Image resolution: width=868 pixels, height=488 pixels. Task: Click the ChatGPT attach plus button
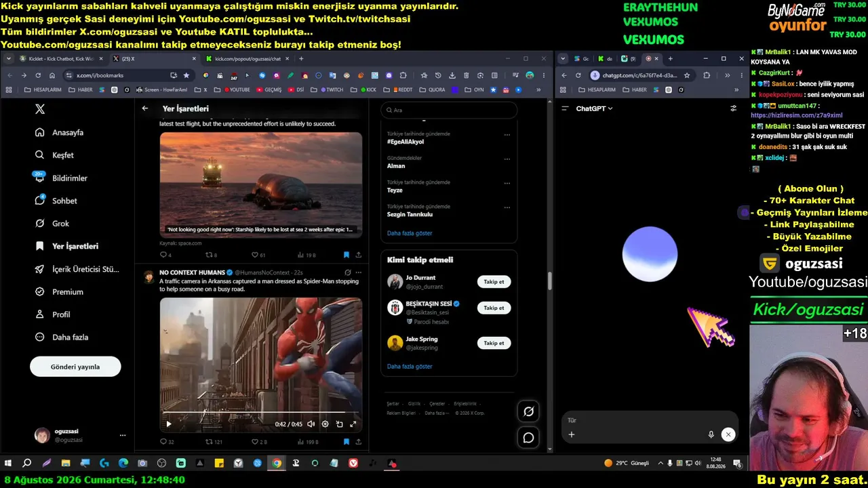(572, 434)
